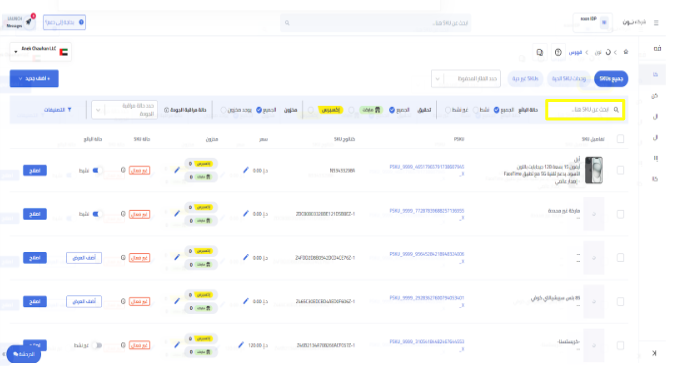Image resolution: width=675 pixels, height=370 pixels.
Task: Expand the '+ أضف جديد' dropdown button
Action: 34,78
